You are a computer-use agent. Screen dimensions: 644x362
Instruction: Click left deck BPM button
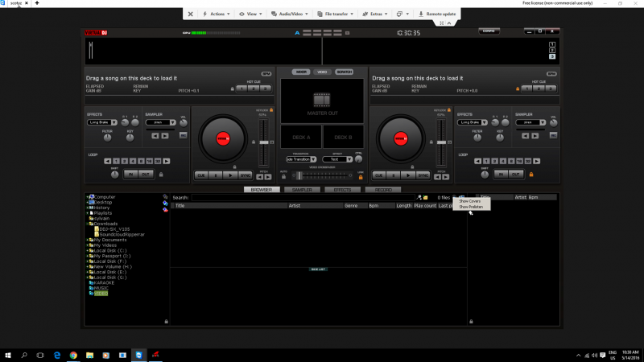pos(266,74)
